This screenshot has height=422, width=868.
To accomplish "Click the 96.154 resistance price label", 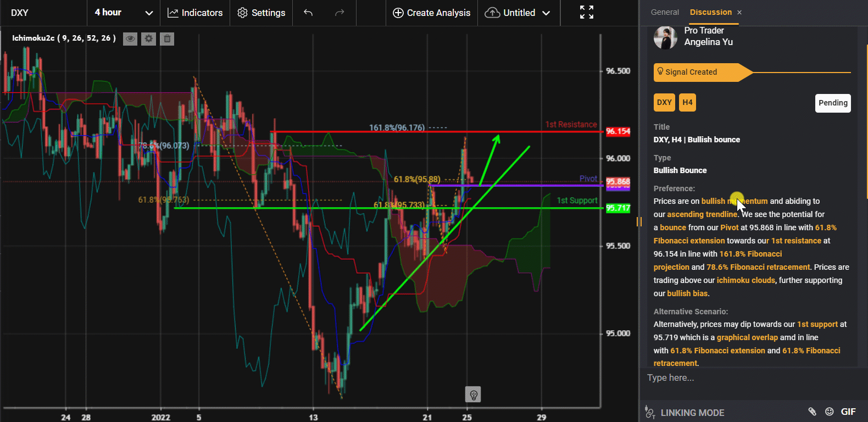I will click(x=618, y=131).
